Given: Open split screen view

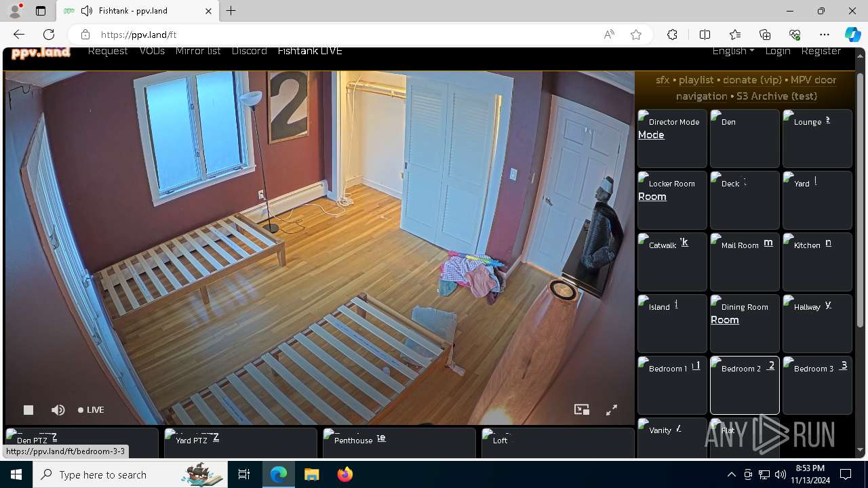Looking at the screenshot, I should (705, 35).
